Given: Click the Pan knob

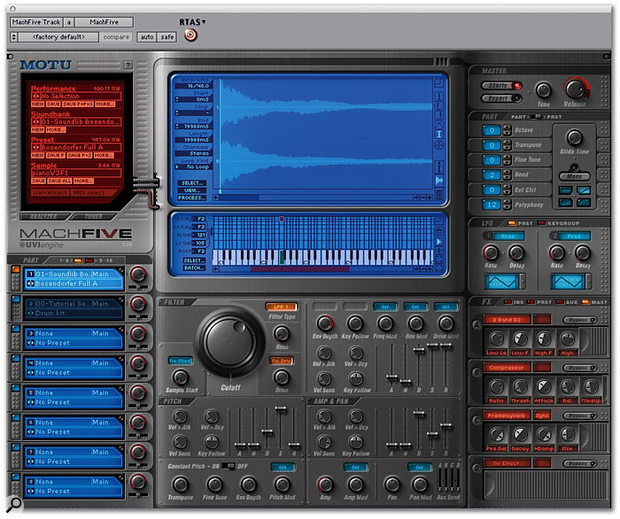Looking at the screenshot, I should tap(392, 484).
